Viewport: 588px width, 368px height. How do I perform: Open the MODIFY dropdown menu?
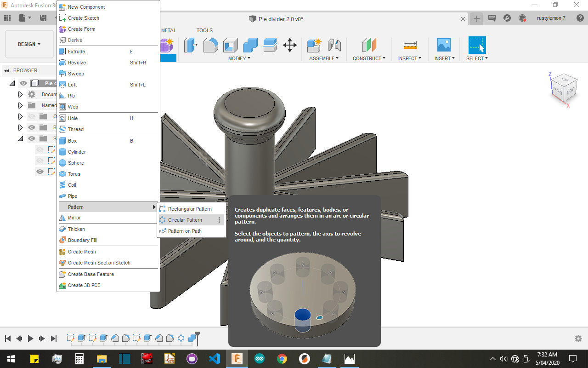(x=239, y=58)
